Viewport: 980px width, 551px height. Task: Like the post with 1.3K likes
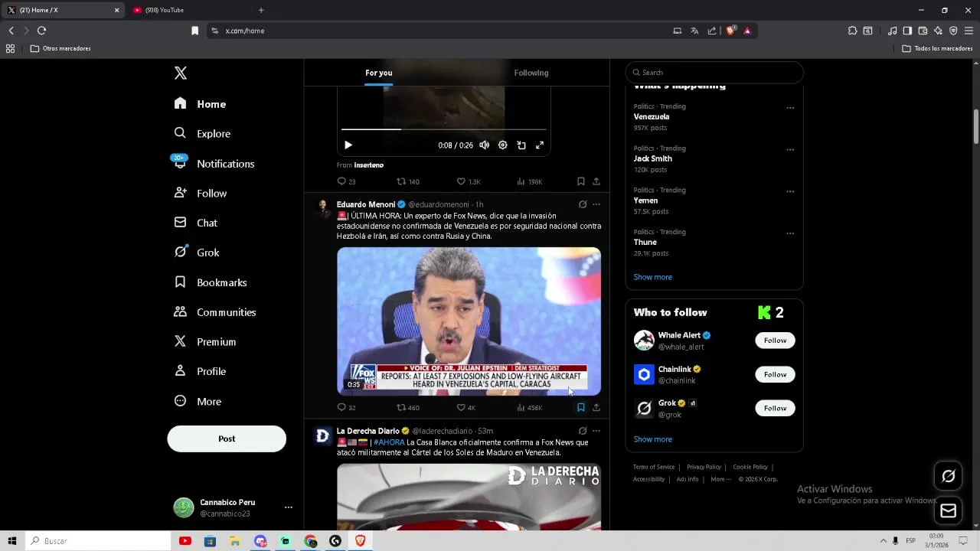pos(469,181)
